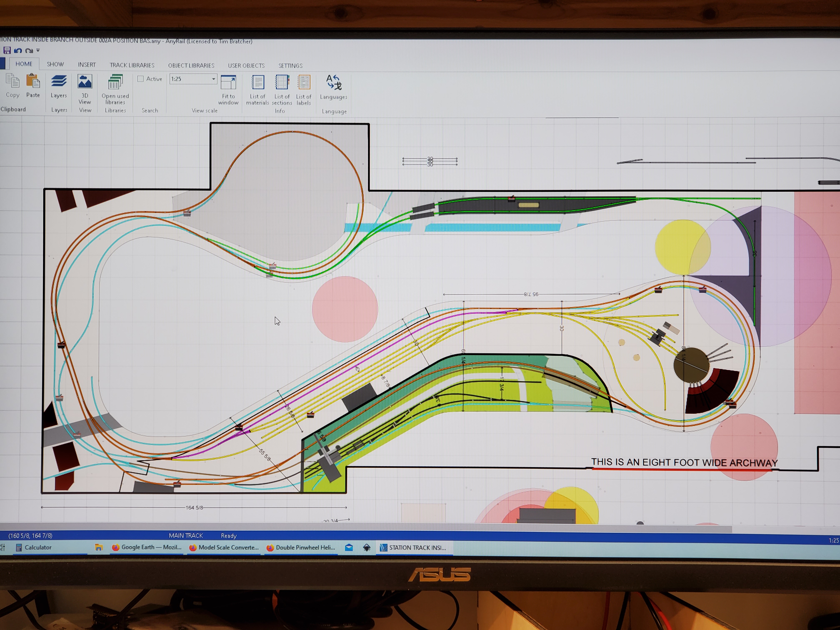
Task: Select the 164 5/8 dimension label
Action: click(x=194, y=507)
